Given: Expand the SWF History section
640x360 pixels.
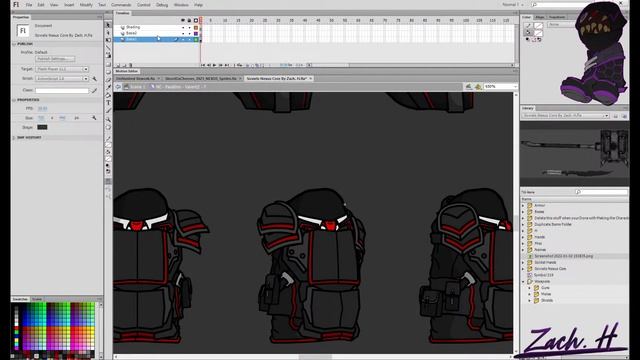Looking at the screenshot, I should pos(14,138).
